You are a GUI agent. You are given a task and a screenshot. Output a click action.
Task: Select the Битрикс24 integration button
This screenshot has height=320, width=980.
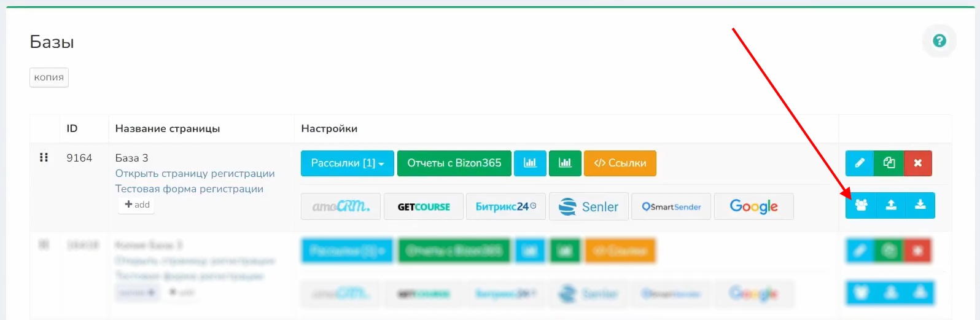click(506, 206)
